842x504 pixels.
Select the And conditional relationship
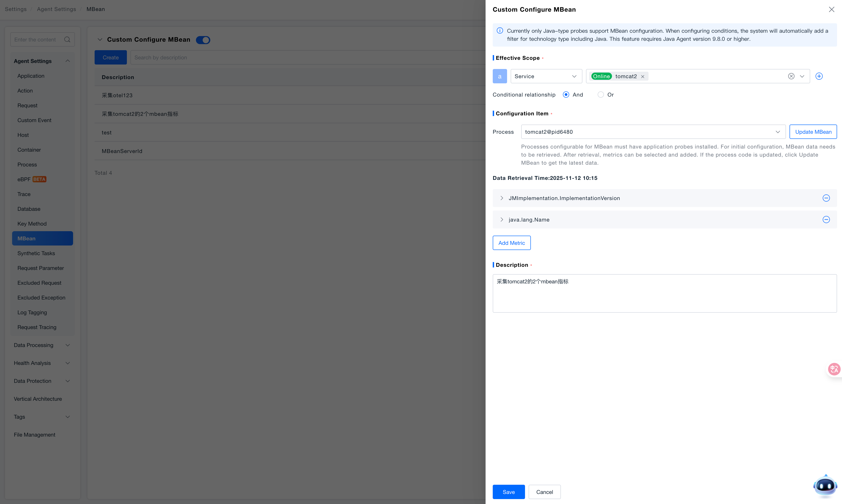point(566,95)
